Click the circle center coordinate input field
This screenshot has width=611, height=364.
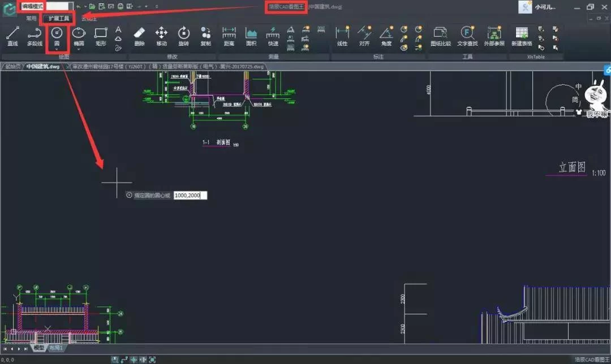190,195
